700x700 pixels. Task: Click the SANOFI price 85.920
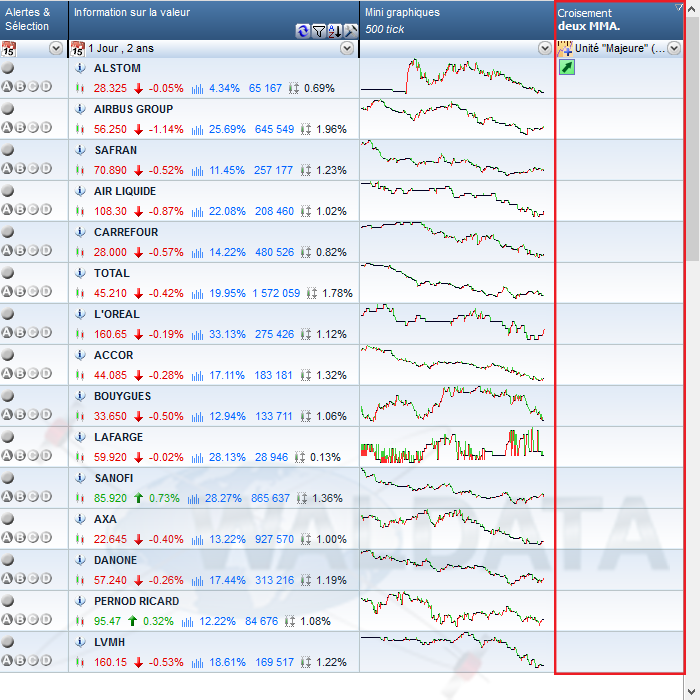[x=110, y=498]
